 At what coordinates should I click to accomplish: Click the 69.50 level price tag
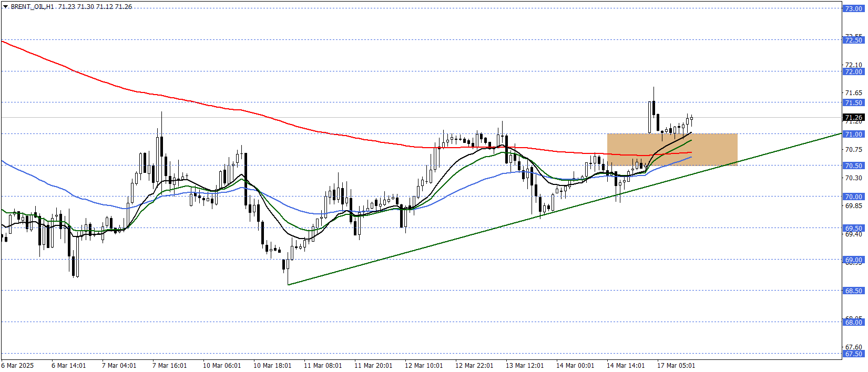[853, 228]
